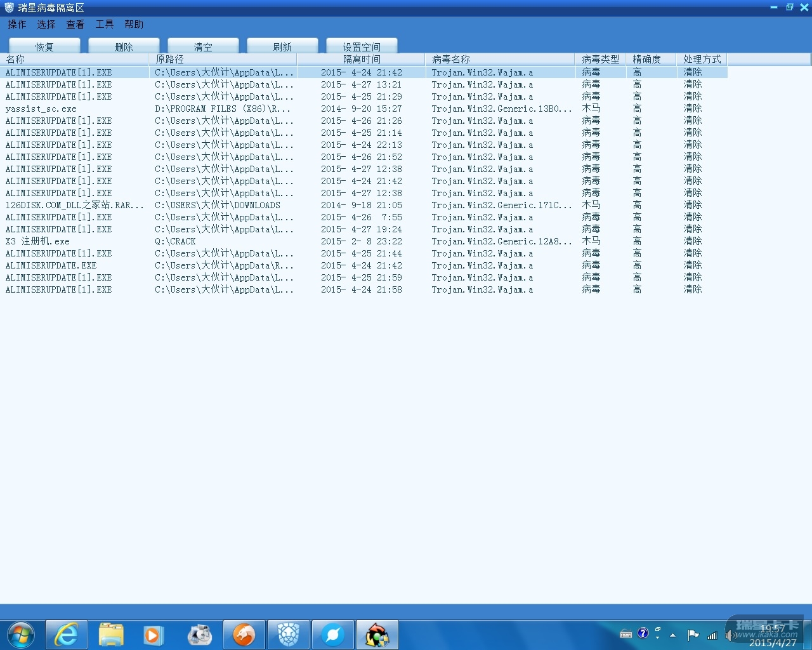Screen dimensions: 812x650
Task: Click quarantine time 2015-4-25 21:59
Action: 362,277
